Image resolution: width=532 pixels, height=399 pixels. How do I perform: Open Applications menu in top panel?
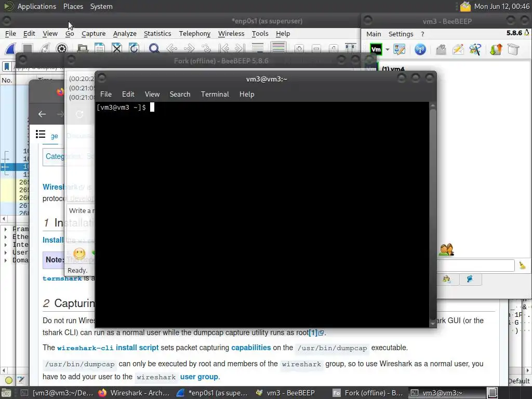[37, 6]
